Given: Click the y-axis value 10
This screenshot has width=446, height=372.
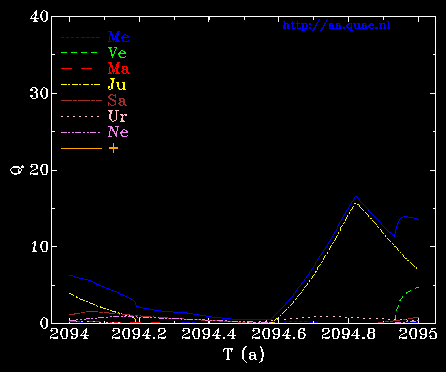Looking at the screenshot, I should 39,247.
